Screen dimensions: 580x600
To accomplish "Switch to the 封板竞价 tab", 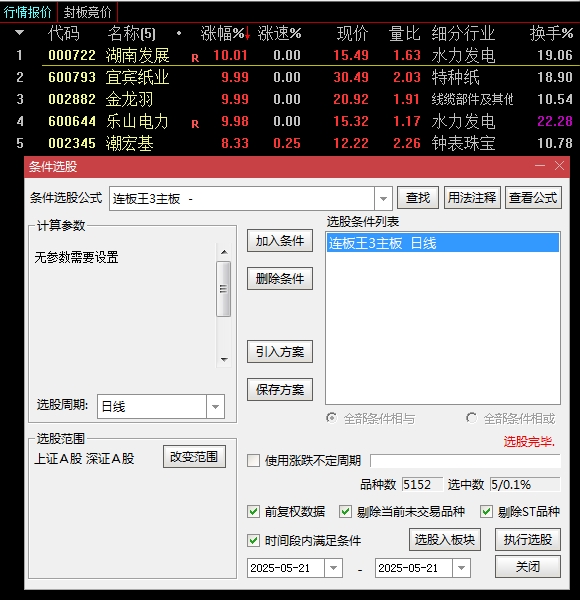I will point(87,12).
